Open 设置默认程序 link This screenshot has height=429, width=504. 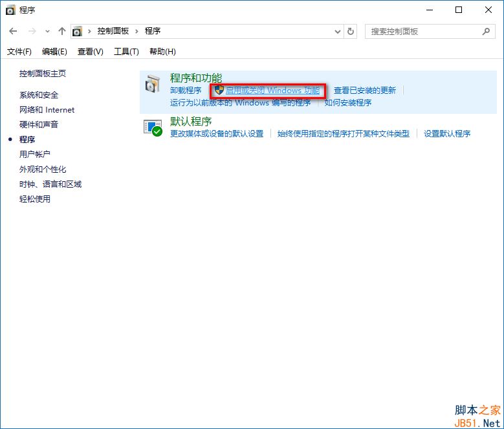[447, 134]
